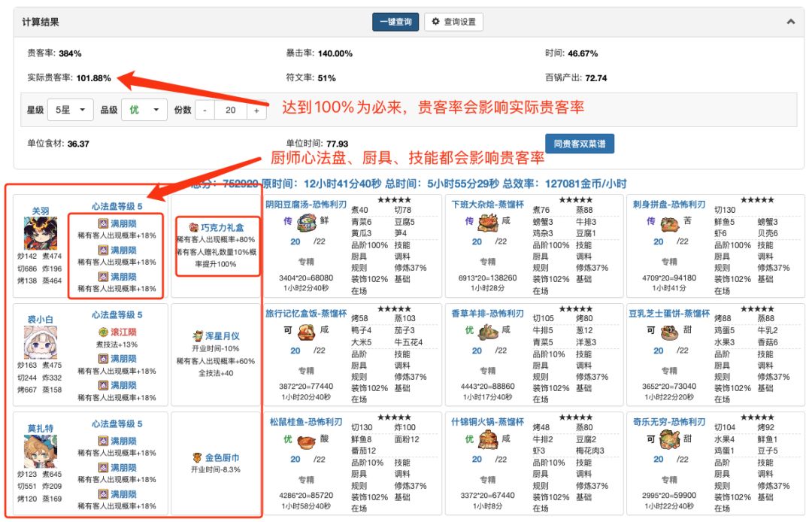The image size is (812, 522).
Task: Click first 满朋陨 icon under 裴小白
Action: [104, 358]
